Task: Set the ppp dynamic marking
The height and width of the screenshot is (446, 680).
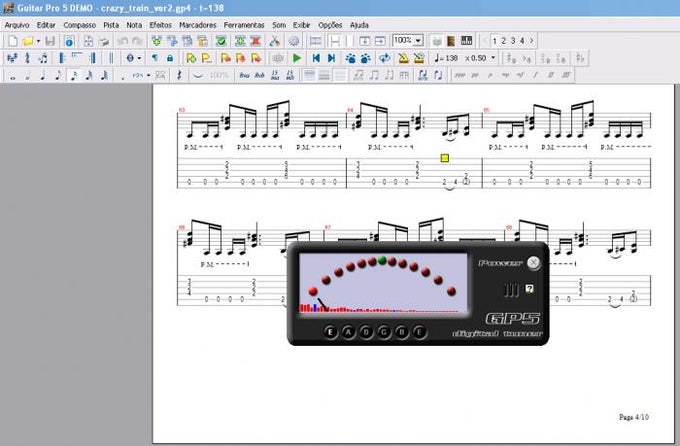Action: tap(460, 75)
